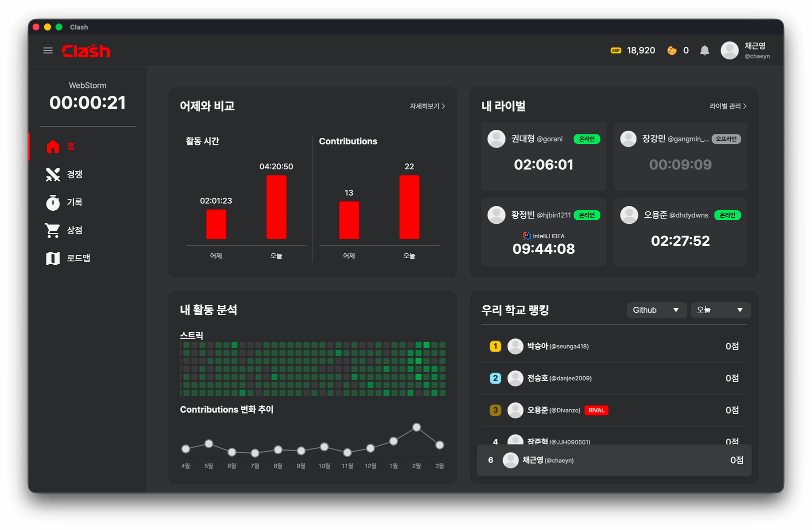Open the shopping cart store icon

(52, 230)
